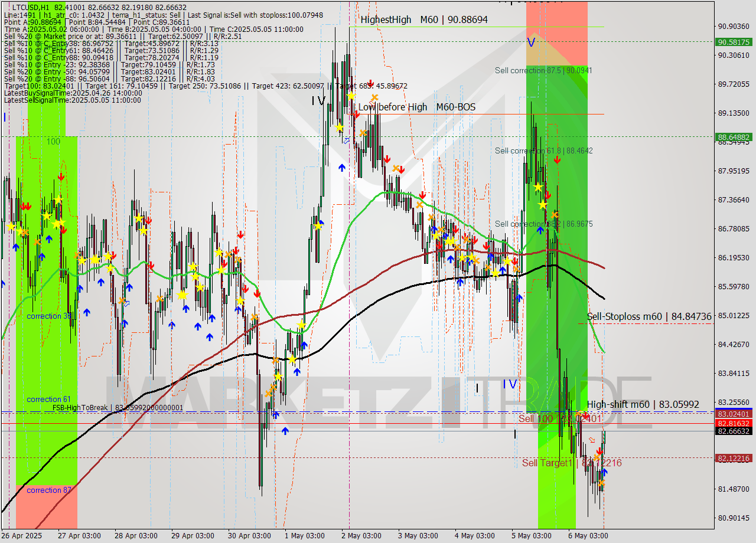Click the orange X marker near the 6 May bottom
This screenshot has width=756, height=543.
coord(601,483)
